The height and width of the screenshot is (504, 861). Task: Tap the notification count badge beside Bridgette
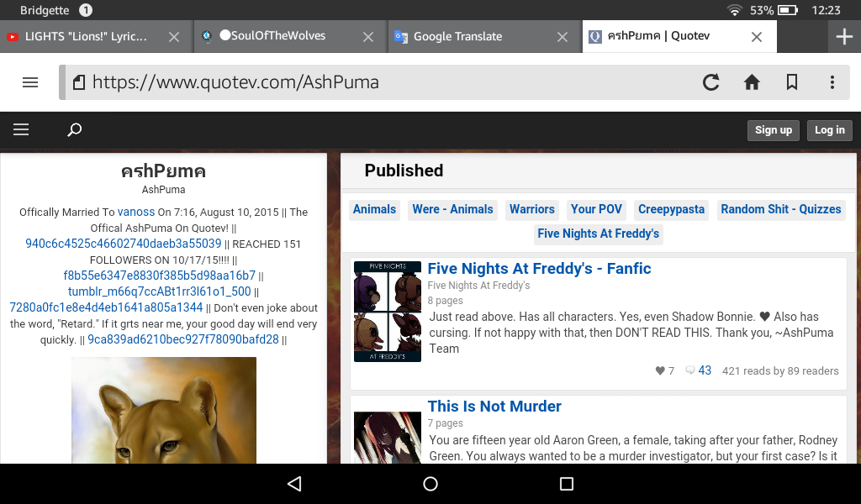[86, 10]
